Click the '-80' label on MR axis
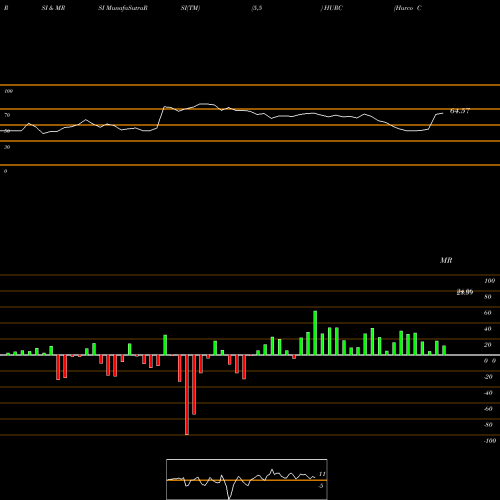 pyautogui.click(x=488, y=425)
